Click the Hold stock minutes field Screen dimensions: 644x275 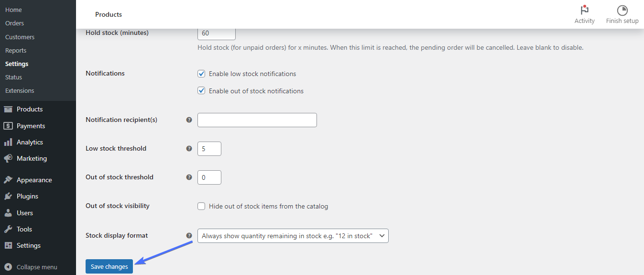pyautogui.click(x=216, y=34)
